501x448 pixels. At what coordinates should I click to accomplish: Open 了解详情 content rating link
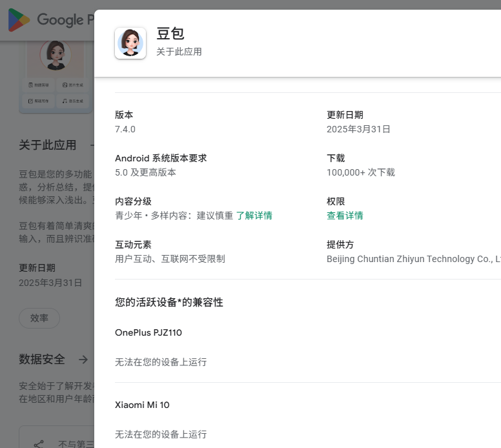point(254,216)
